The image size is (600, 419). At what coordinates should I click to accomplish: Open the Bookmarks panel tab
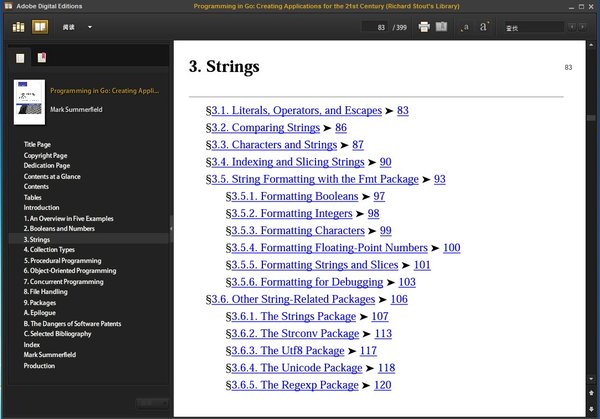(41, 59)
